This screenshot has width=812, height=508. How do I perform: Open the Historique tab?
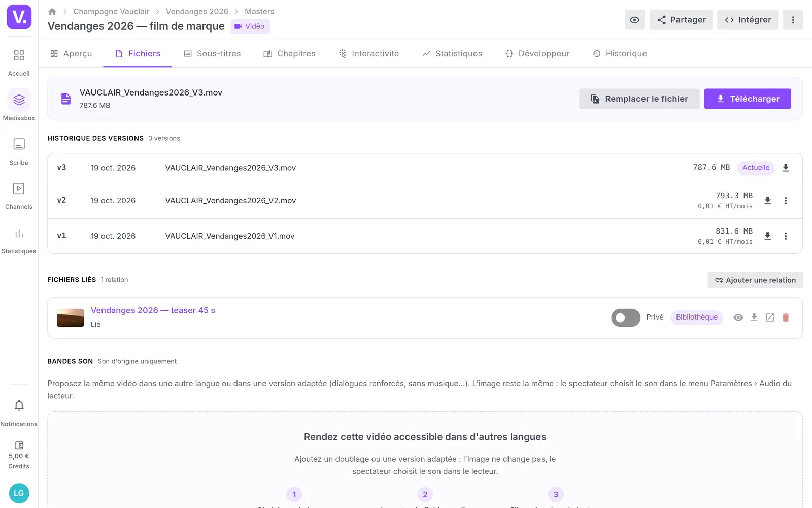pos(620,54)
